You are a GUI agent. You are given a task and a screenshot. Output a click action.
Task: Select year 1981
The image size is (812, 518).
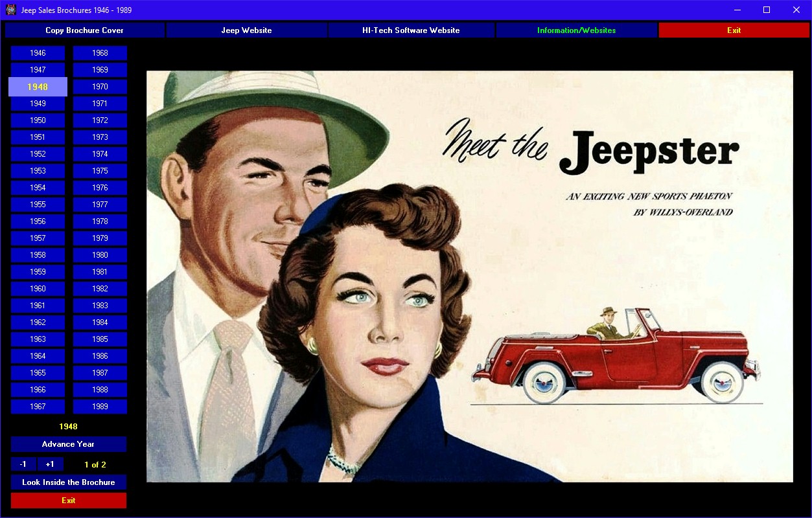point(100,272)
